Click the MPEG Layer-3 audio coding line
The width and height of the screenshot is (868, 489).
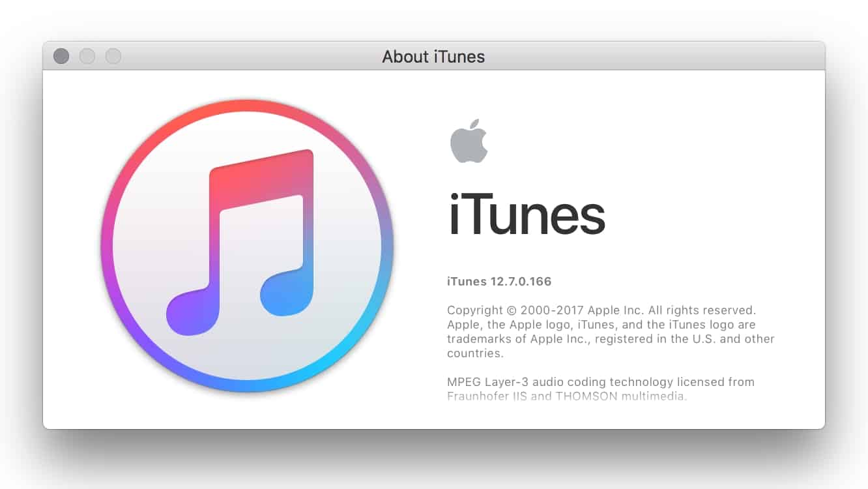(601, 382)
